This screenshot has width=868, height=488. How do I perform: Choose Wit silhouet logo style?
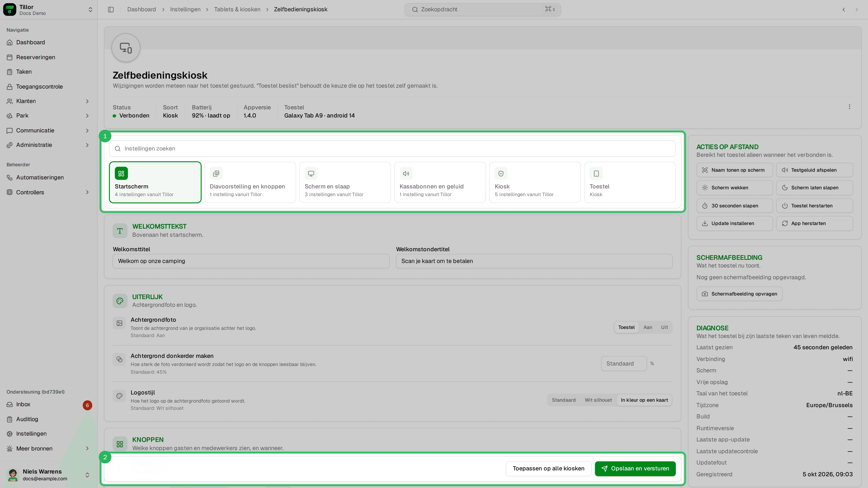tap(598, 400)
